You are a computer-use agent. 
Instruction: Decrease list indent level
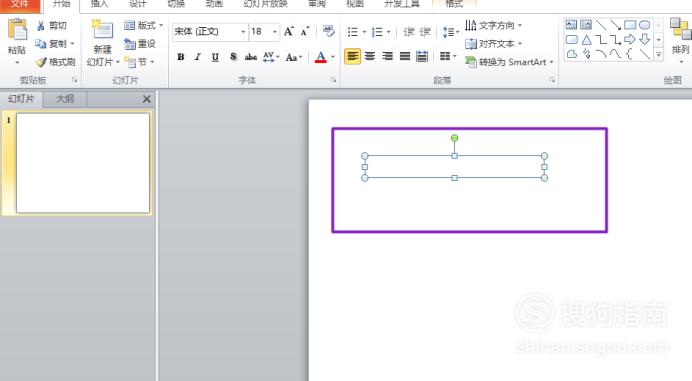[x=409, y=32]
